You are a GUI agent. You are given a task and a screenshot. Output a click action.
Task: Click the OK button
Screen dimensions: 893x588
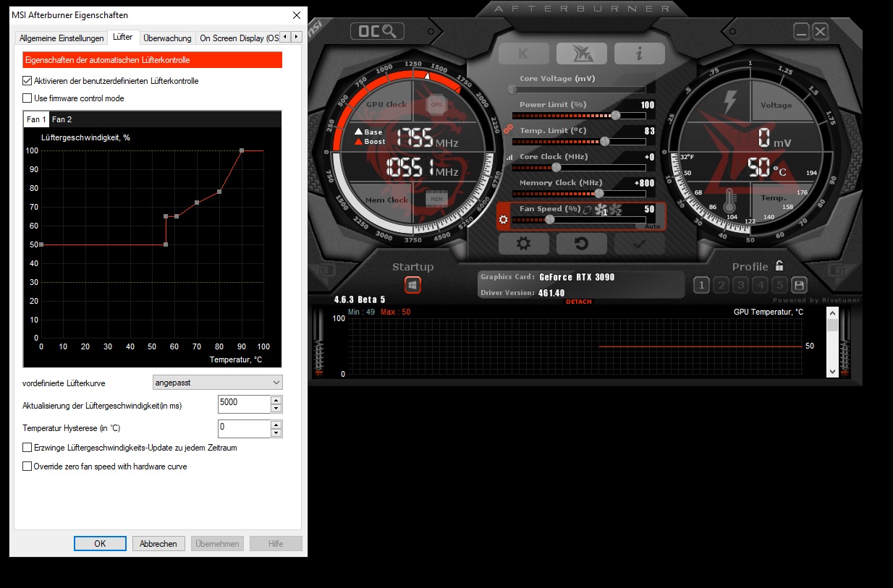pos(100,544)
